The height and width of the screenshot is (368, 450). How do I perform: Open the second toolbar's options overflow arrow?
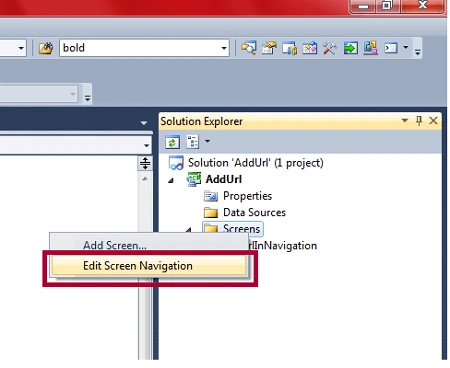tap(87, 98)
